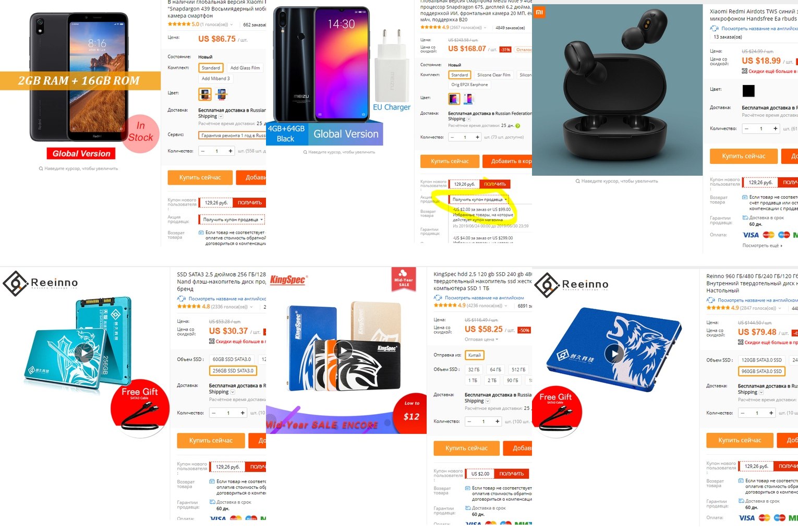Viewport: 798px width, 532px height.
Task: Select the 'Add Glass Film' bundle option
Action: 245,68
